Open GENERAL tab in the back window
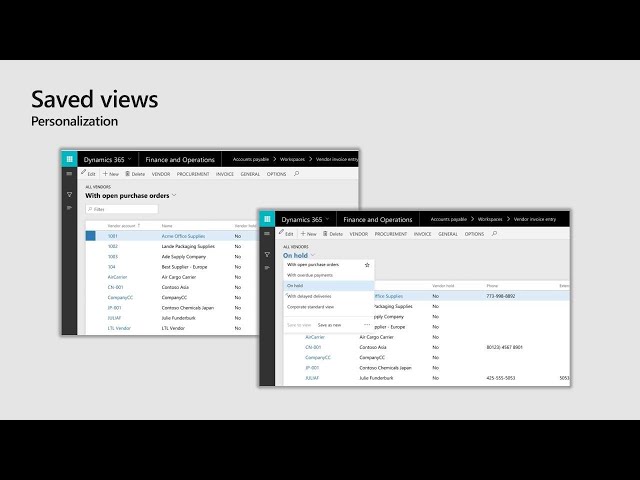The image size is (640, 480). [250, 174]
